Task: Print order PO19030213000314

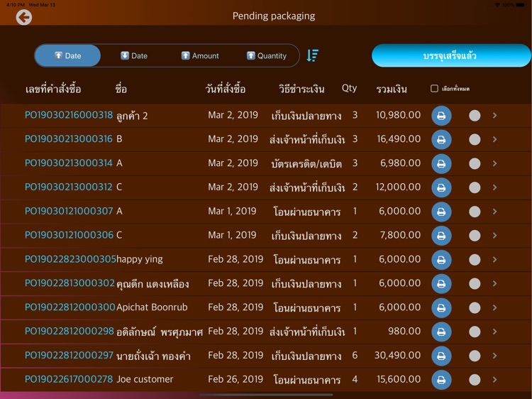Action: pos(441,164)
